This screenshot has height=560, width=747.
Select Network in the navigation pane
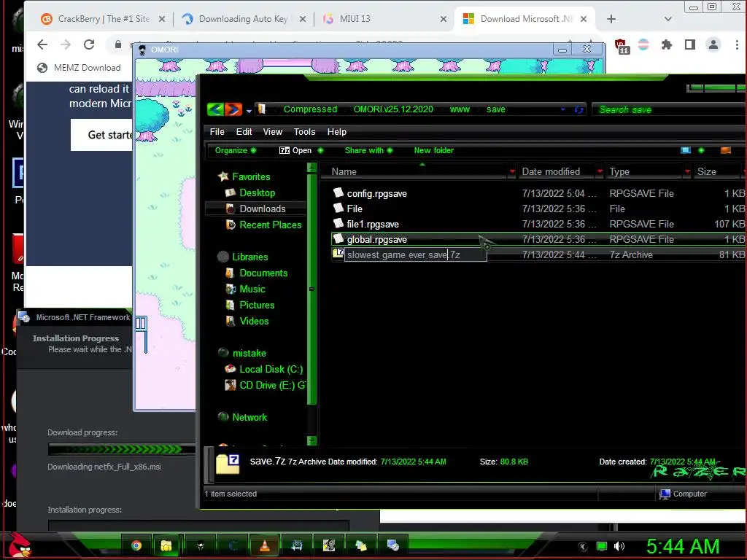249,418
